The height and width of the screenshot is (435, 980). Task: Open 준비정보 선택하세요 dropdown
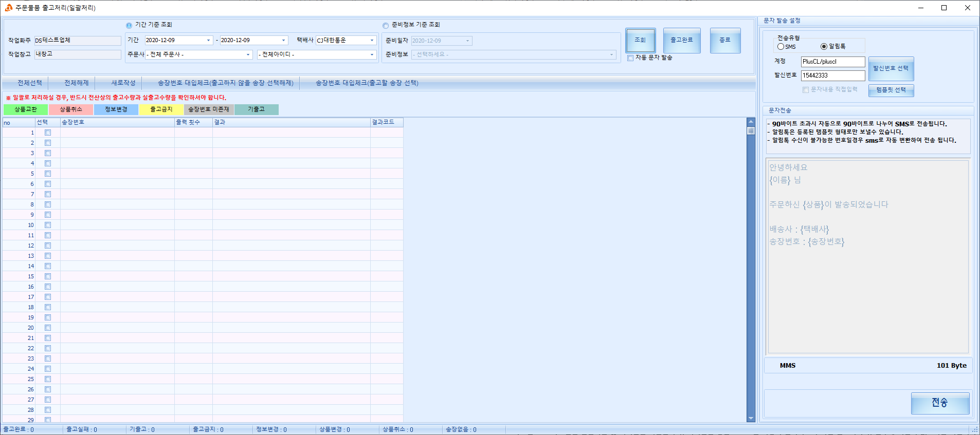611,54
